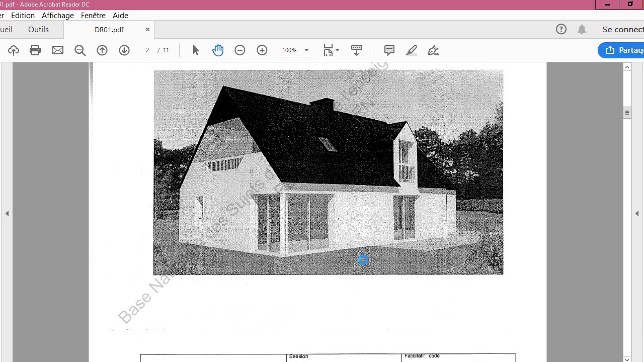Open the Edition menu

click(23, 16)
